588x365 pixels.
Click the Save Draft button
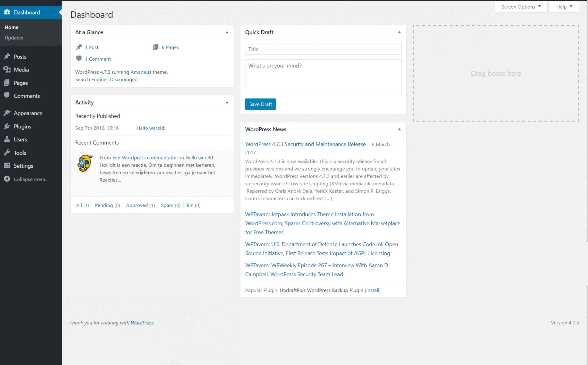(260, 104)
